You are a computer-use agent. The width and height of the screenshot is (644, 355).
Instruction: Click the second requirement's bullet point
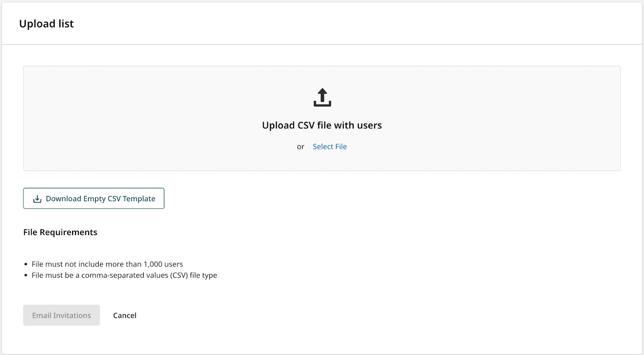pyautogui.click(x=26, y=275)
